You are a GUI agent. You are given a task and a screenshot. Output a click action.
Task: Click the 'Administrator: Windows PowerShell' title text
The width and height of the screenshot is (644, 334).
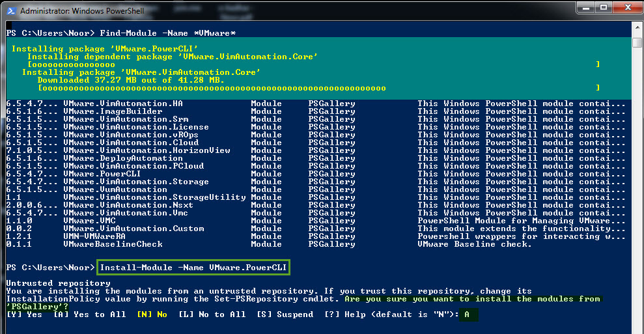(x=82, y=11)
